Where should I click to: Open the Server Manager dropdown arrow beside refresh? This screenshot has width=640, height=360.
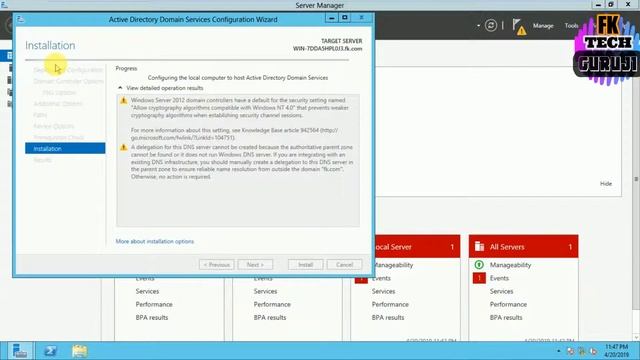point(478,26)
